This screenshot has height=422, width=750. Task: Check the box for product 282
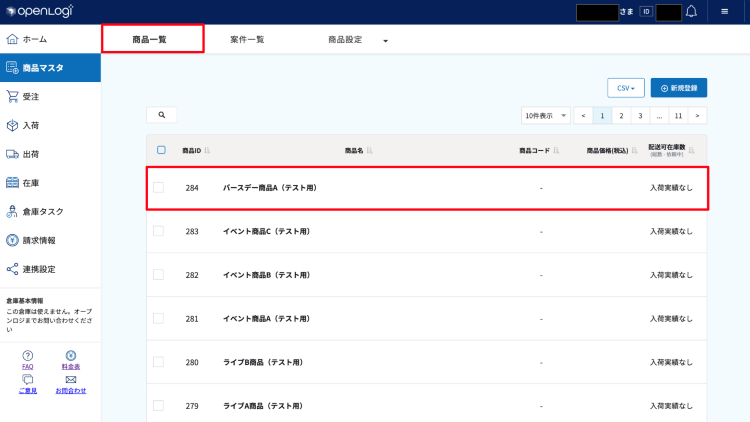pos(159,275)
